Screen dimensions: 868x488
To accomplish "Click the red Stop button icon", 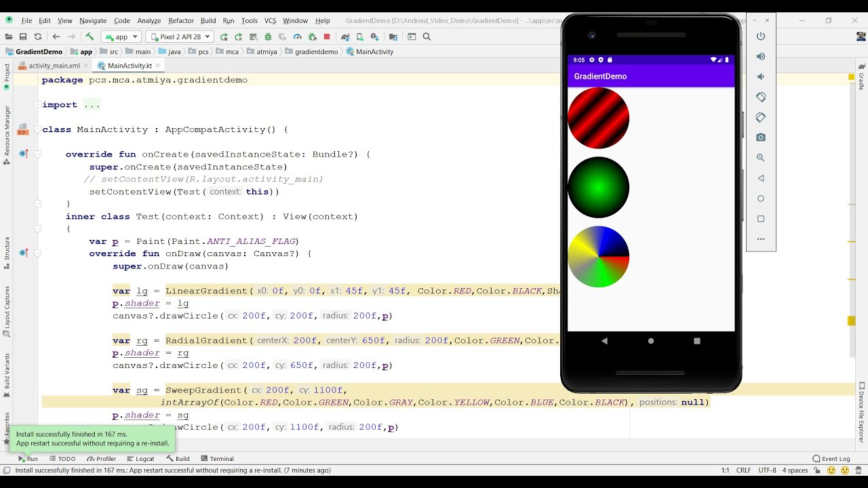I will coord(327,37).
